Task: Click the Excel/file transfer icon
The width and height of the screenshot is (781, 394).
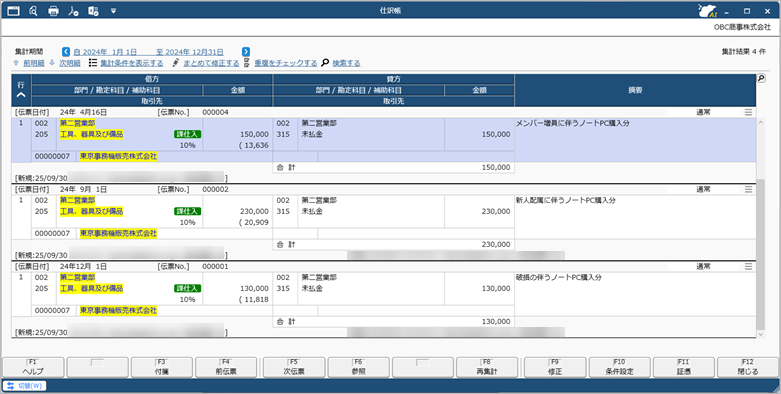Action: click(x=93, y=11)
